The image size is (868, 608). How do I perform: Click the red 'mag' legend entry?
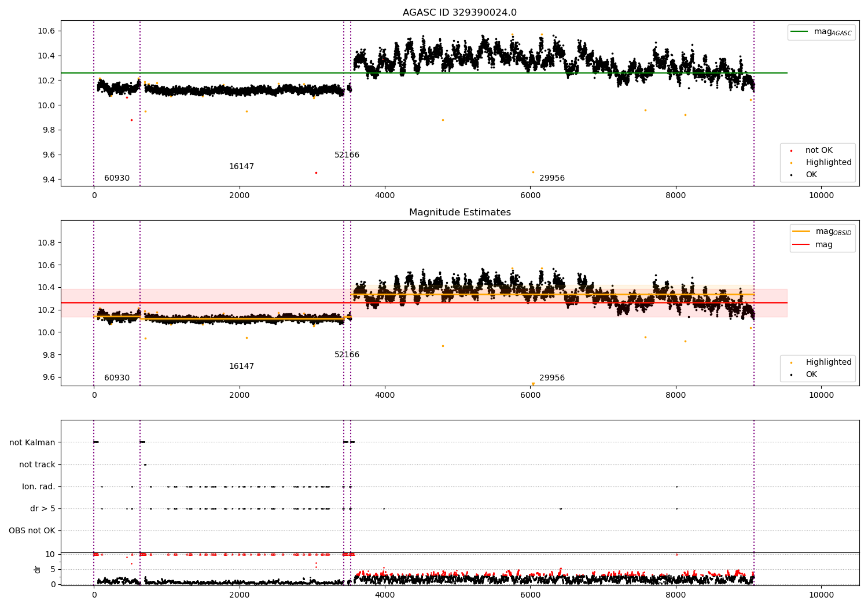coord(813,245)
